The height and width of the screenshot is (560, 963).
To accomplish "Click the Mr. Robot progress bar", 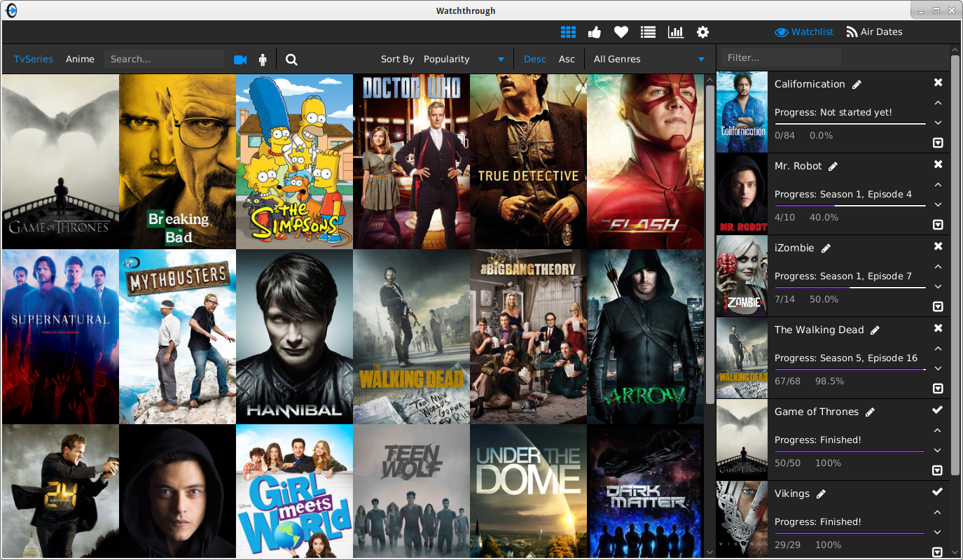I will pos(850,206).
